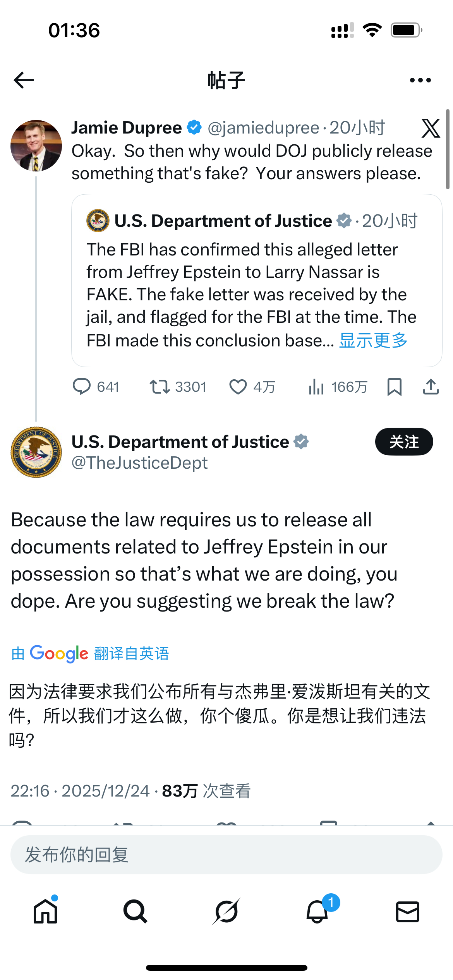Tap the back arrow to leave the post
This screenshot has height=980, width=453.
coord(23,79)
